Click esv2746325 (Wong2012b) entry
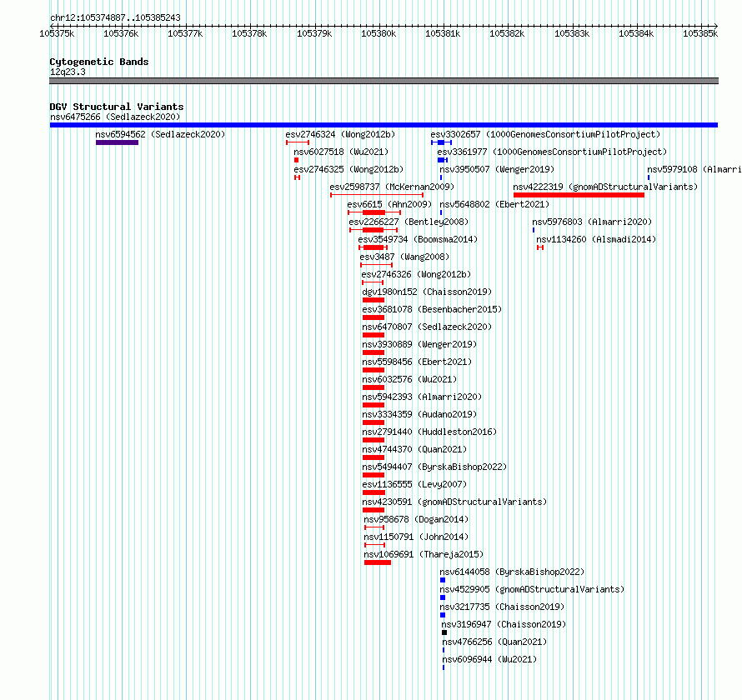Screen dimensions: 742x700 tap(348, 169)
